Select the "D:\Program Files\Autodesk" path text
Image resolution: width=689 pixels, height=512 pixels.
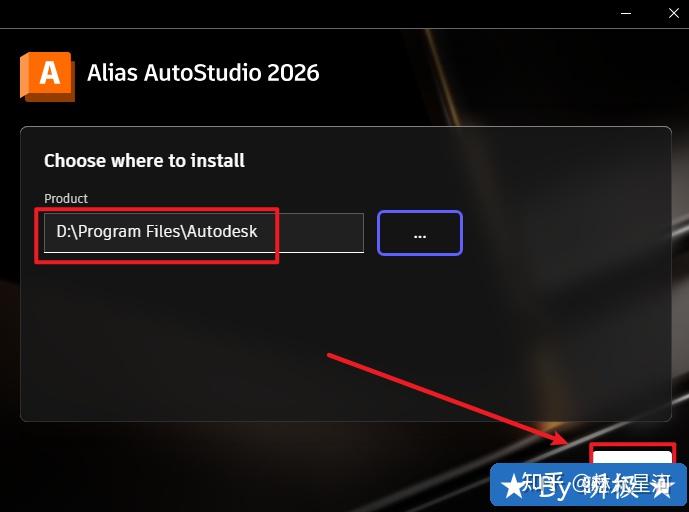[x=157, y=231]
